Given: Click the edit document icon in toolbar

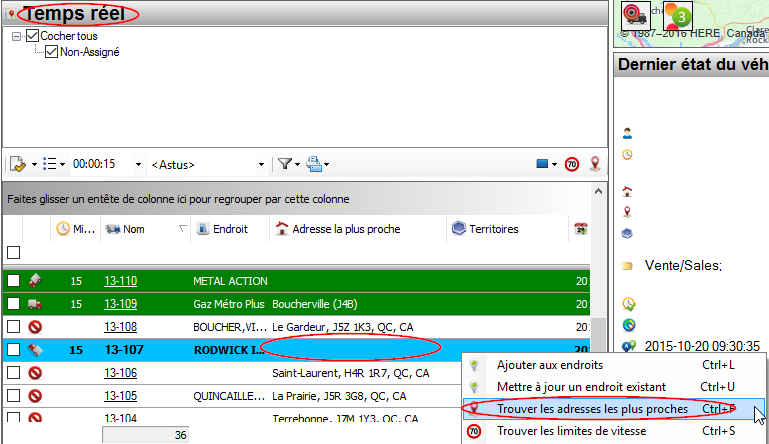Looking at the screenshot, I should pos(17,164).
